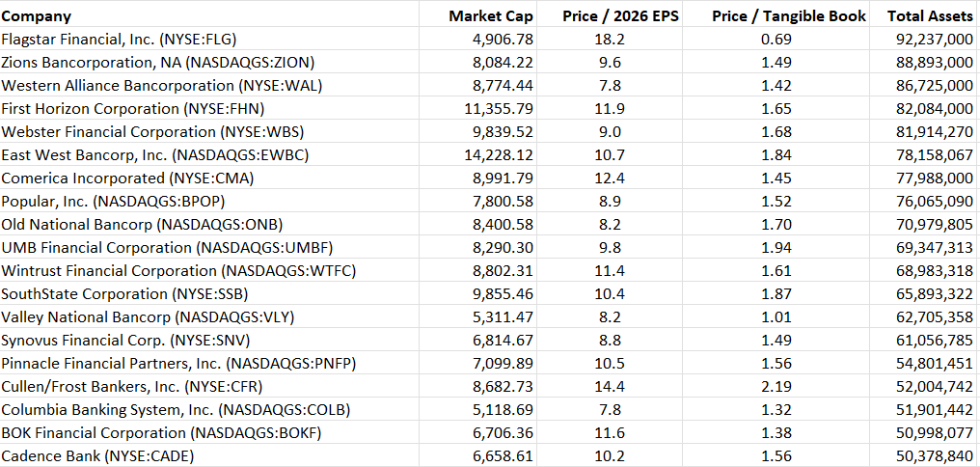Select market cap value 8,084.22
The image size is (980, 467).
pyautogui.click(x=504, y=63)
